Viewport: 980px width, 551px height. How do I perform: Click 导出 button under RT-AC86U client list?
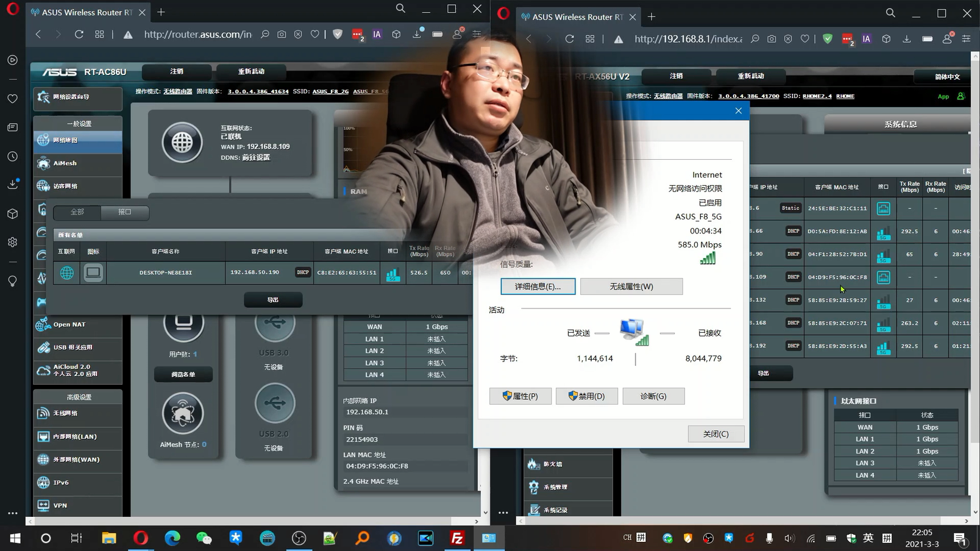click(x=273, y=300)
